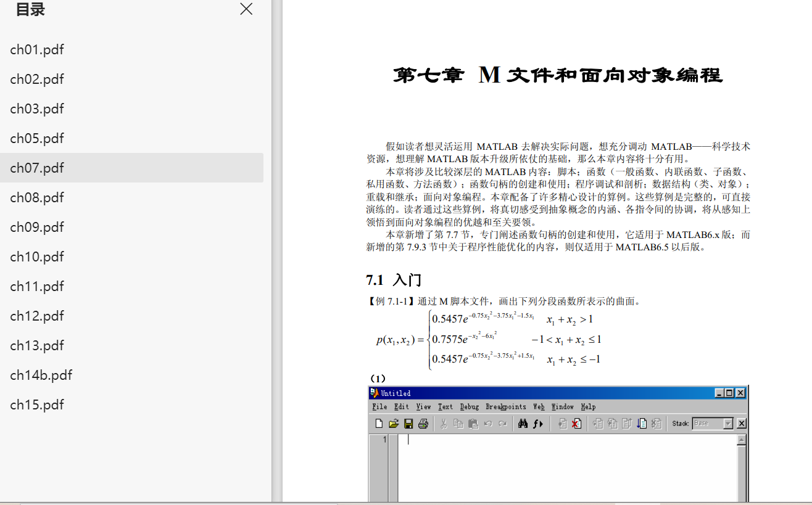
Task: Select ch03.pdf in the contents list
Action: [x=131, y=109]
